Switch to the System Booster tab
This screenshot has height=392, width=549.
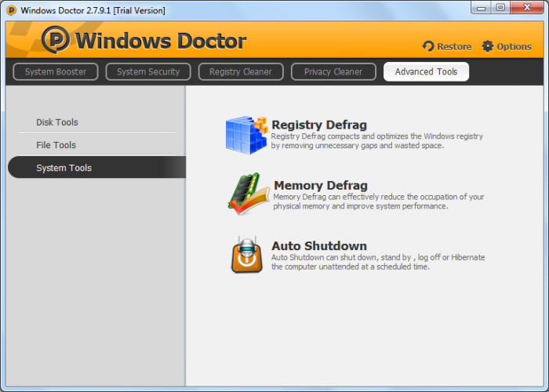[x=56, y=72]
